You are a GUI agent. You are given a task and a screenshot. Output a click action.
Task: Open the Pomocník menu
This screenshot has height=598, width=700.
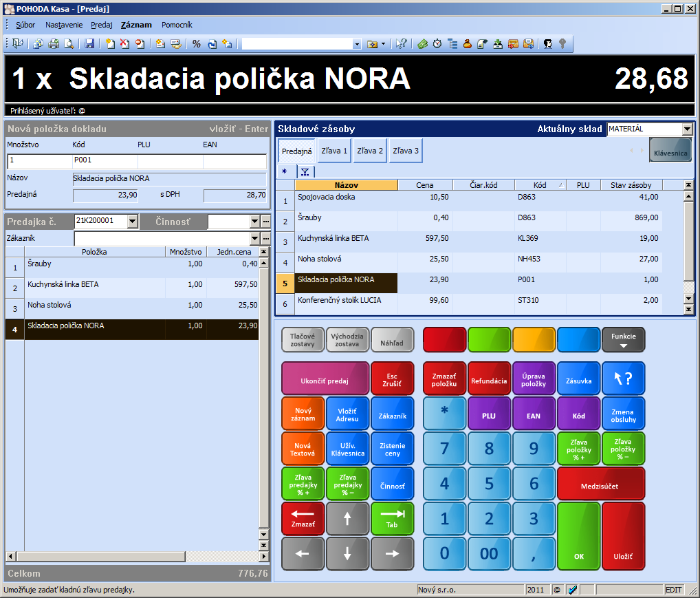pyautogui.click(x=177, y=25)
